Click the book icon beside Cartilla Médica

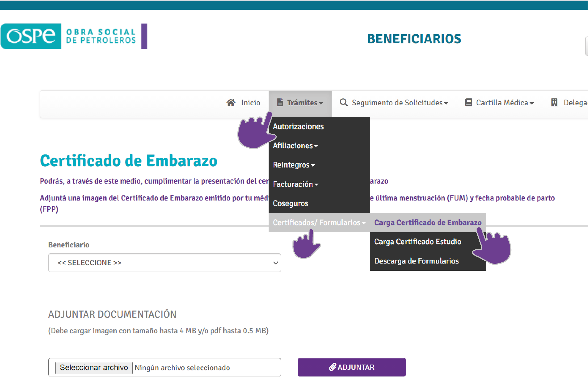coord(468,103)
